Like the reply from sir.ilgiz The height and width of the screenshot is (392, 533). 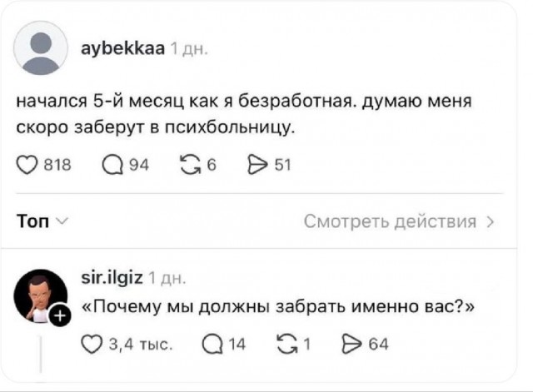click(93, 344)
